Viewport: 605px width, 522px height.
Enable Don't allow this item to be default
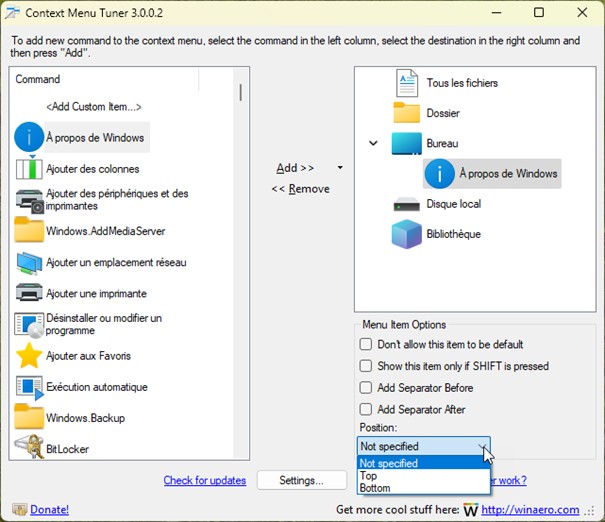[x=366, y=344]
